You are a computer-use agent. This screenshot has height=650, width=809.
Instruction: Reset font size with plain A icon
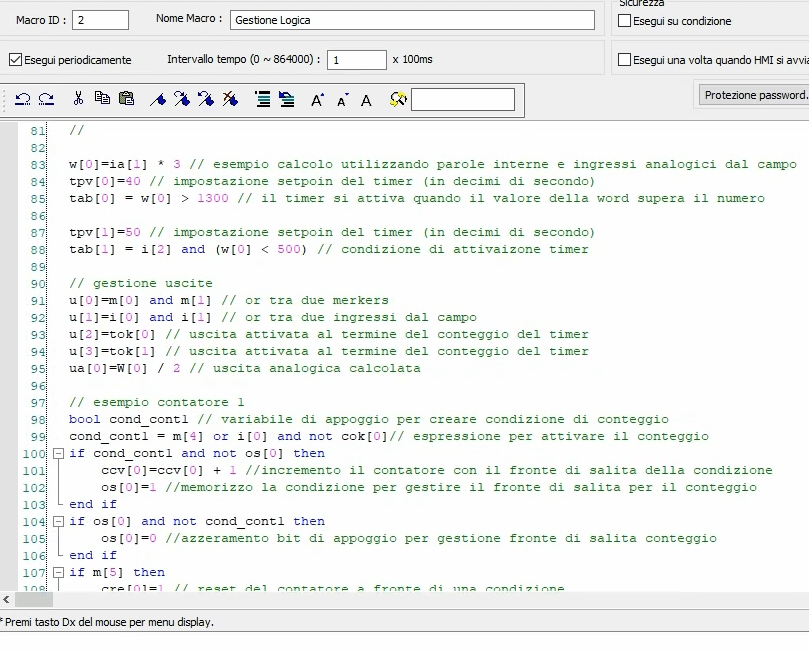click(366, 101)
